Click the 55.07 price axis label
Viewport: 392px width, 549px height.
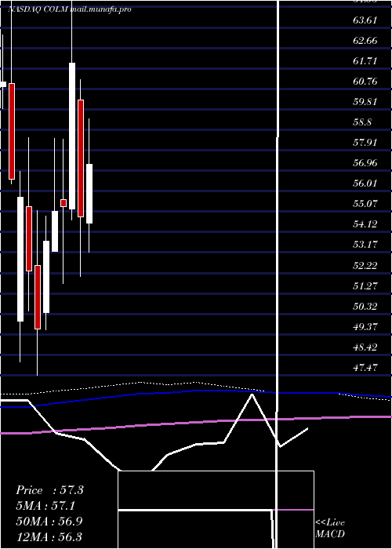click(x=365, y=203)
